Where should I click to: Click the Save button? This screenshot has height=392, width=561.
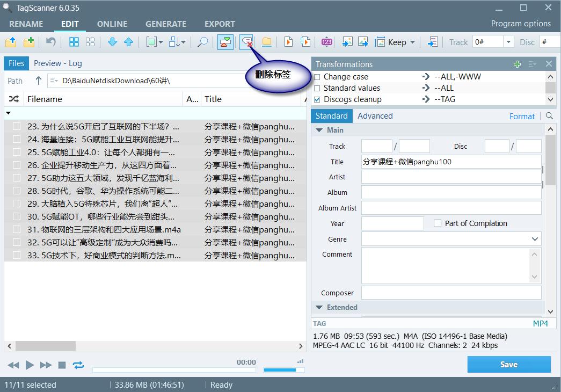coord(508,364)
